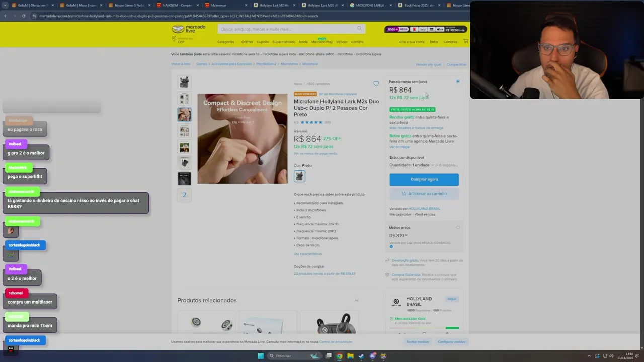Image resolution: width=644 pixels, height=362 pixels.
Task: Click the Vender um igual link
Action: (x=428, y=64)
